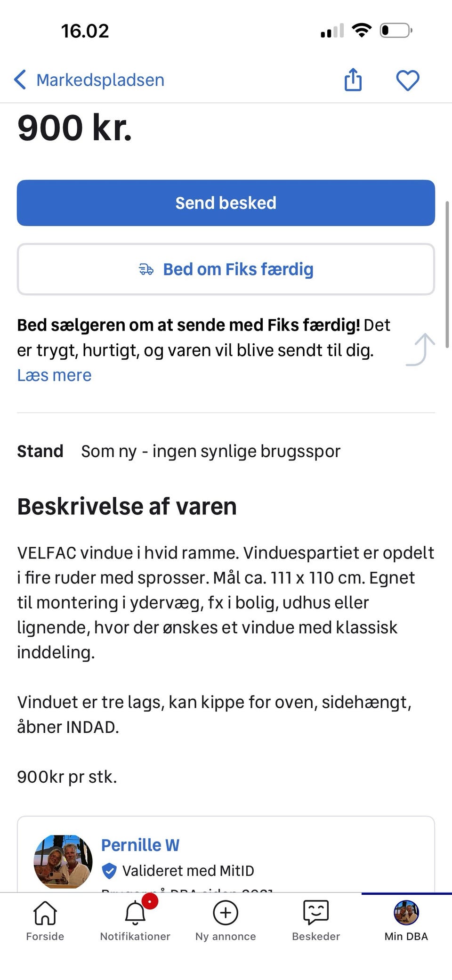Tap the share icon in header
Viewport: 452px width, 980px height.
click(353, 79)
